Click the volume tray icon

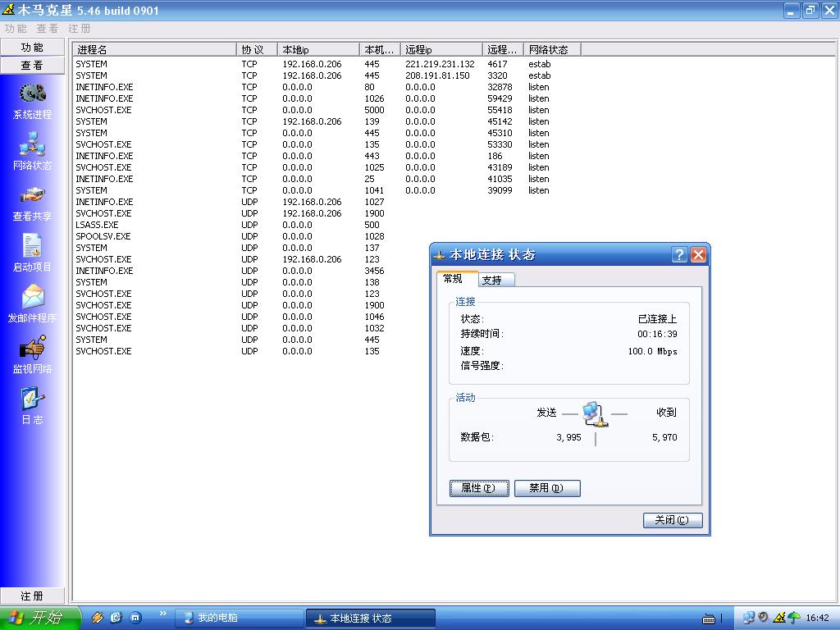click(x=764, y=618)
